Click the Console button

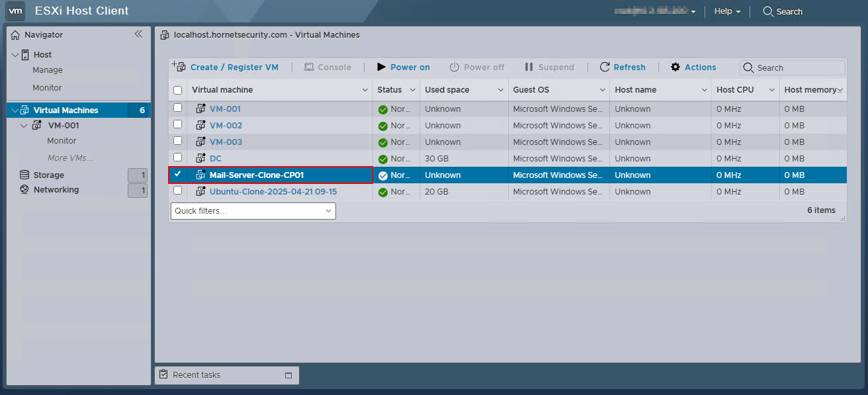(x=327, y=67)
